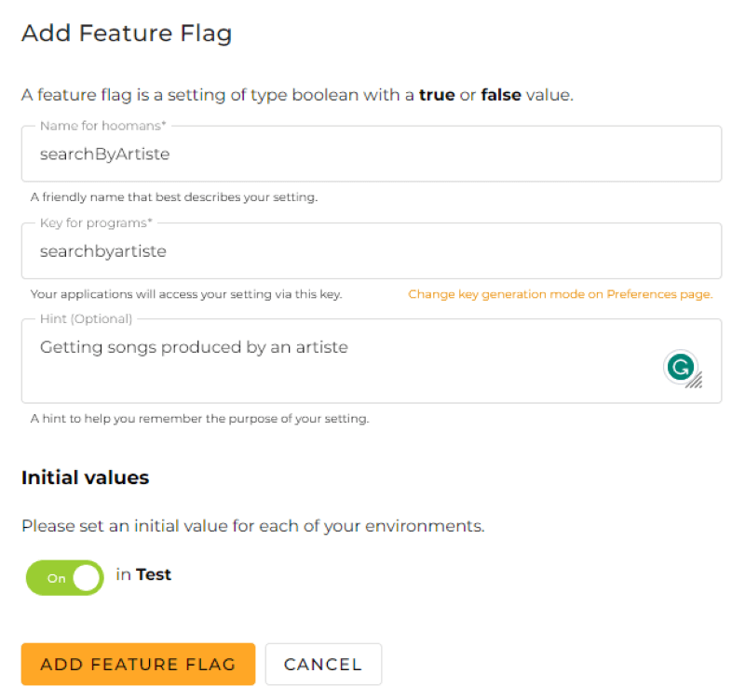Turn off the Test environment toggle
This screenshot has height=700, width=745.
click(64, 577)
